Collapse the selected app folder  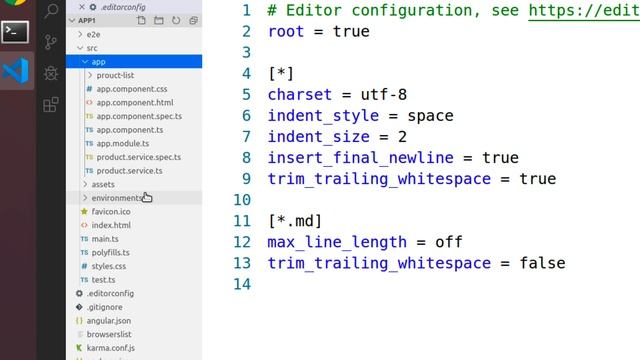coord(85,62)
